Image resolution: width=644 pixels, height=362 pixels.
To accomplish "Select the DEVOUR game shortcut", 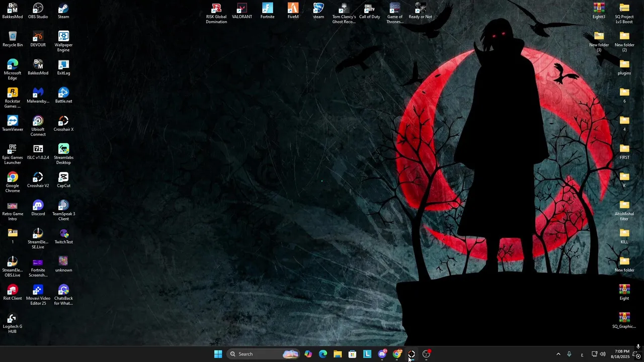I will (38, 39).
